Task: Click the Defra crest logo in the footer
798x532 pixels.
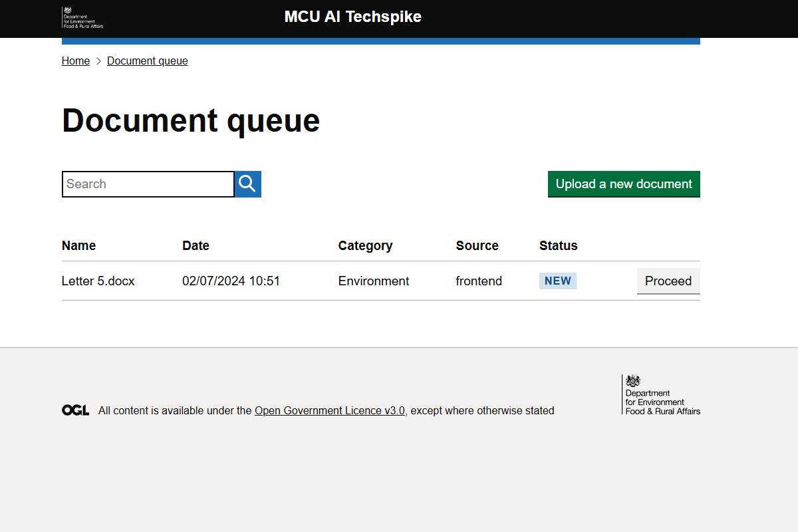Action: click(662, 394)
